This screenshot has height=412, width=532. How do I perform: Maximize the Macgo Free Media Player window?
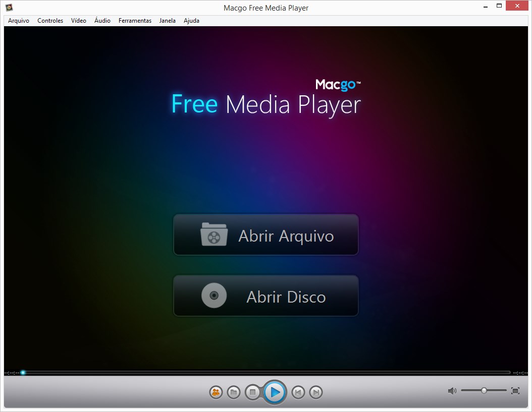(x=499, y=6)
